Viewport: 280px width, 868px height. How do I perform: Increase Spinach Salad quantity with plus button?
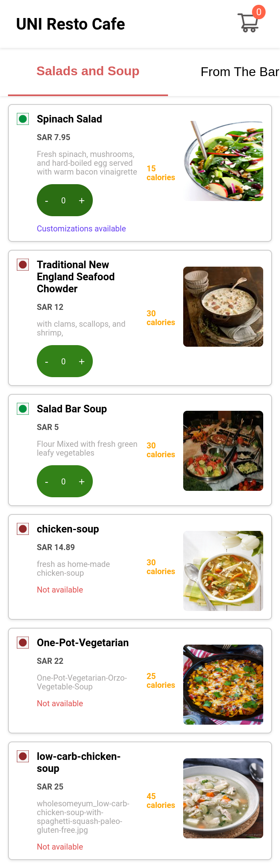[82, 200]
